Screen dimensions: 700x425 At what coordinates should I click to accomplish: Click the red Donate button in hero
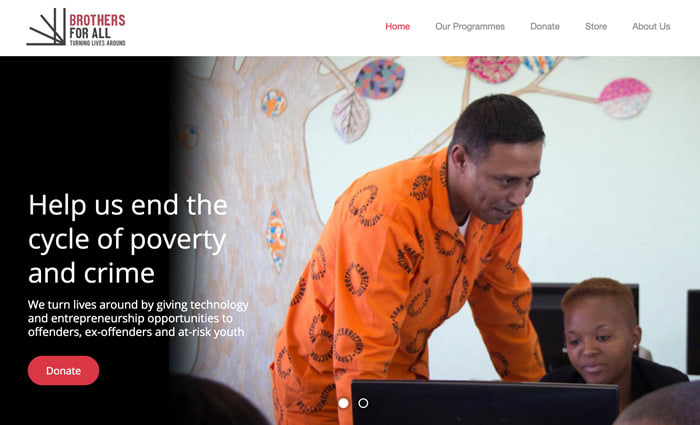[x=63, y=371]
